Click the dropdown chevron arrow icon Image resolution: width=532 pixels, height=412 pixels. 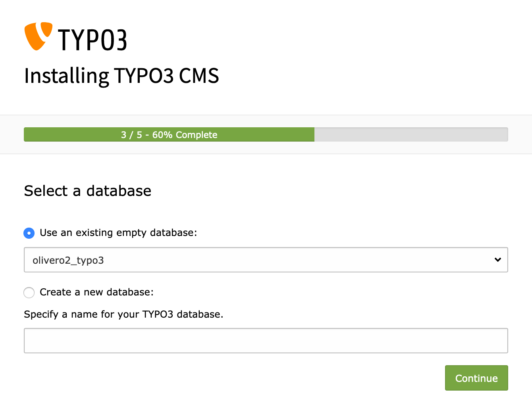(498, 260)
